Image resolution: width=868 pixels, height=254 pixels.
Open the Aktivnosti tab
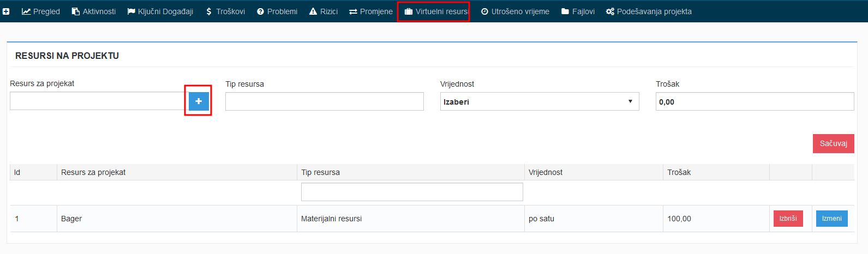94,11
